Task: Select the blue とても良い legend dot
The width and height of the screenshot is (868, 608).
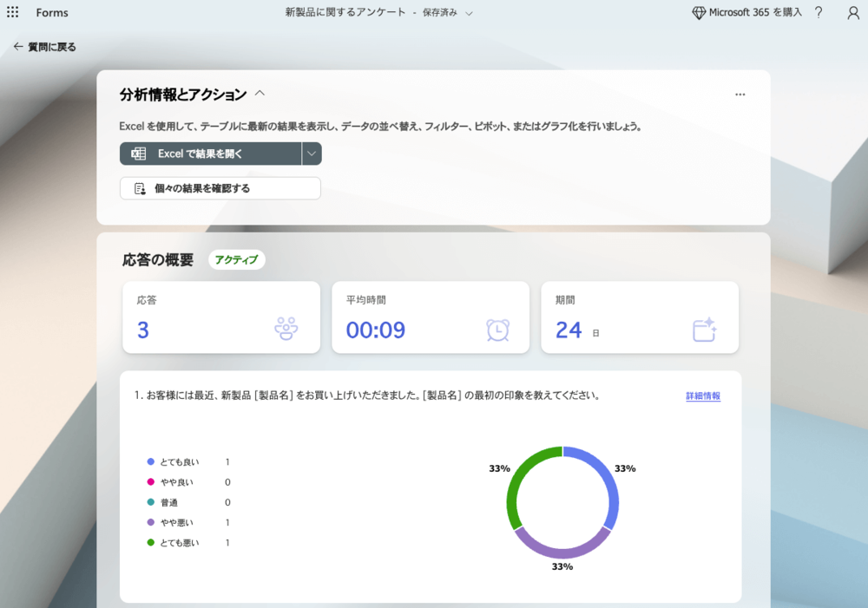Action: click(151, 462)
